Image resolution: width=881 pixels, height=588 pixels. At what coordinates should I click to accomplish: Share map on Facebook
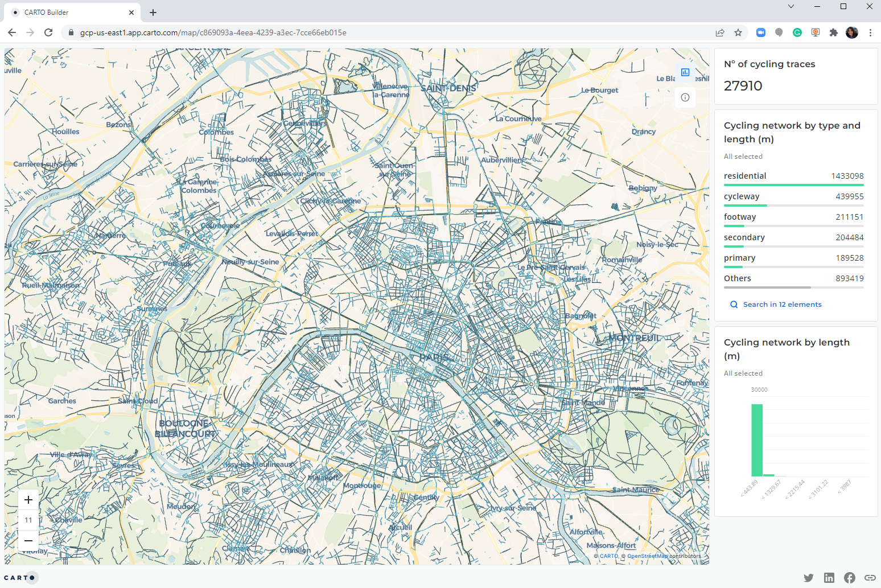849,578
